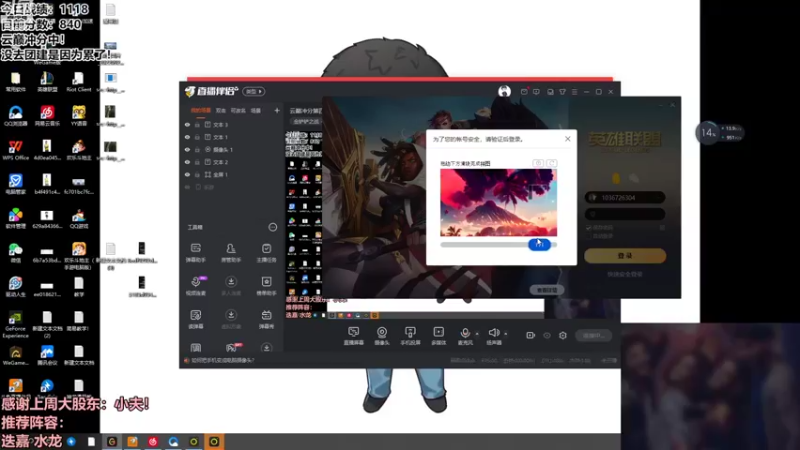Click the captcha puzzle image
This screenshot has height=450, width=800.
[x=498, y=203]
